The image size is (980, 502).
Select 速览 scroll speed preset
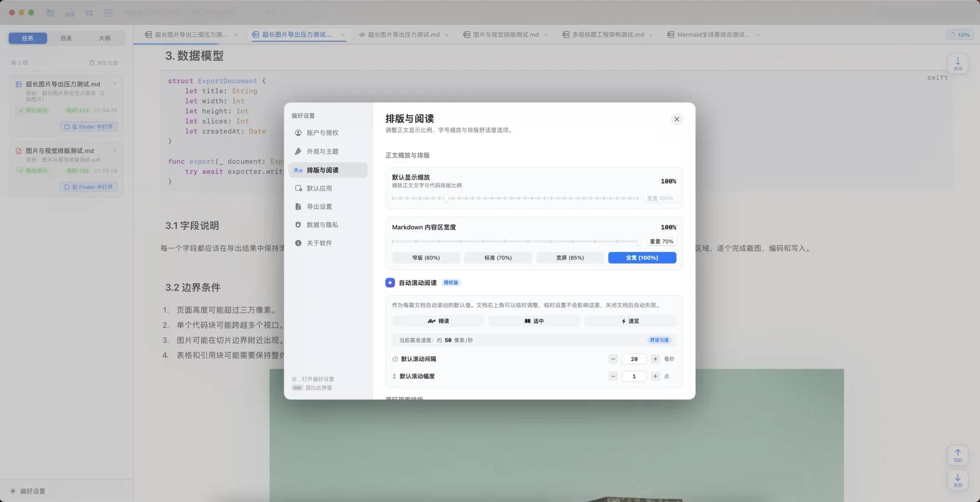click(x=630, y=321)
